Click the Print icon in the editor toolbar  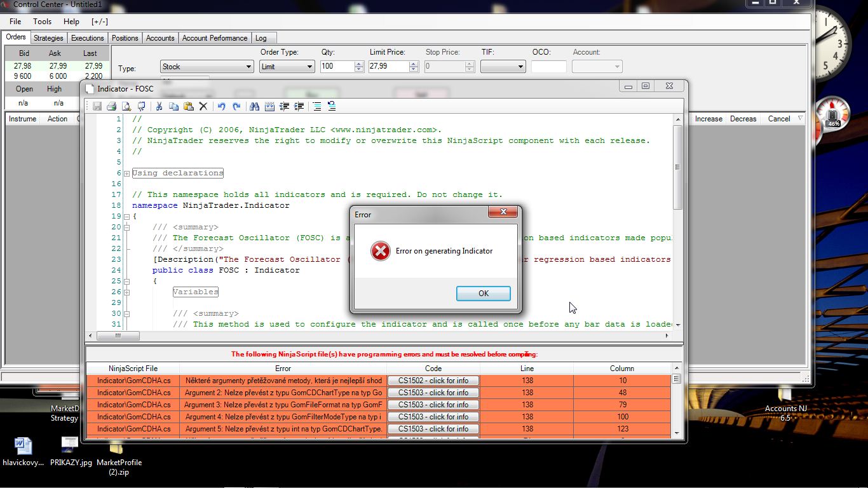click(111, 106)
